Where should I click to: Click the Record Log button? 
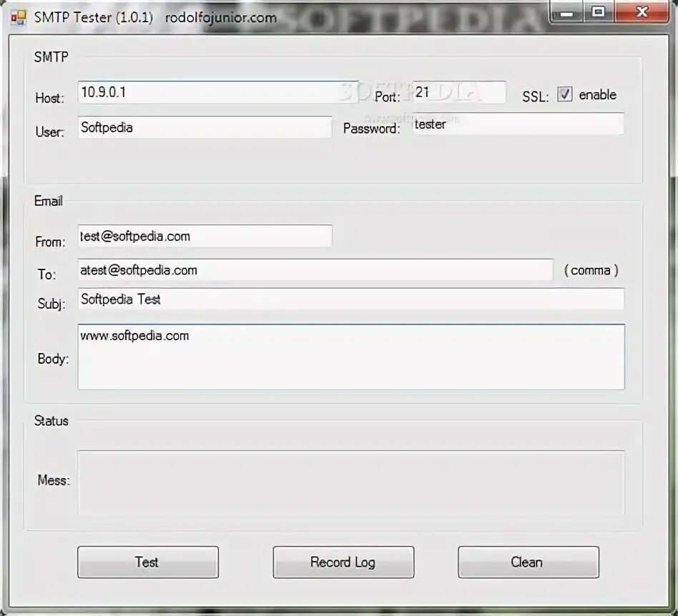343,562
